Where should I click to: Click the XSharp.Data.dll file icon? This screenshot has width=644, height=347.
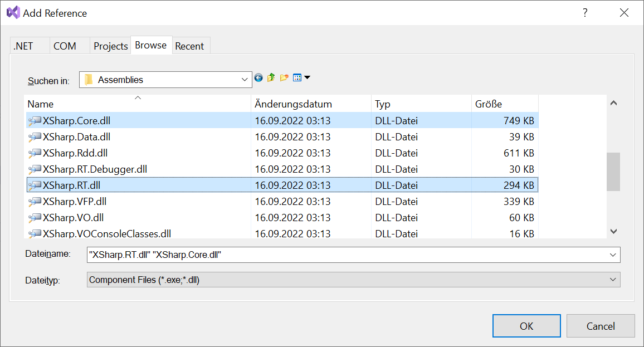[35, 137]
